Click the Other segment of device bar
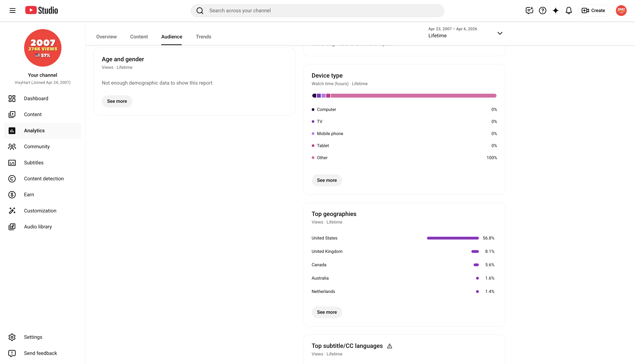Viewport: 635px width, 364px height. [x=413, y=96]
